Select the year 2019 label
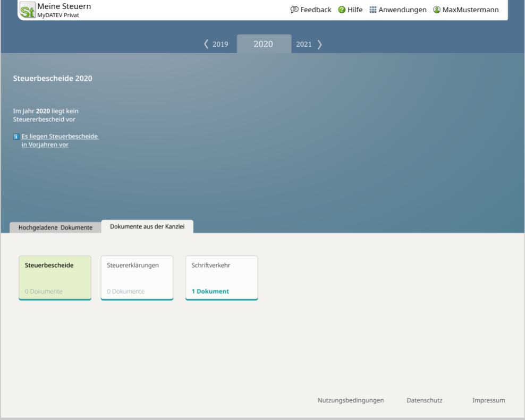 click(x=220, y=45)
